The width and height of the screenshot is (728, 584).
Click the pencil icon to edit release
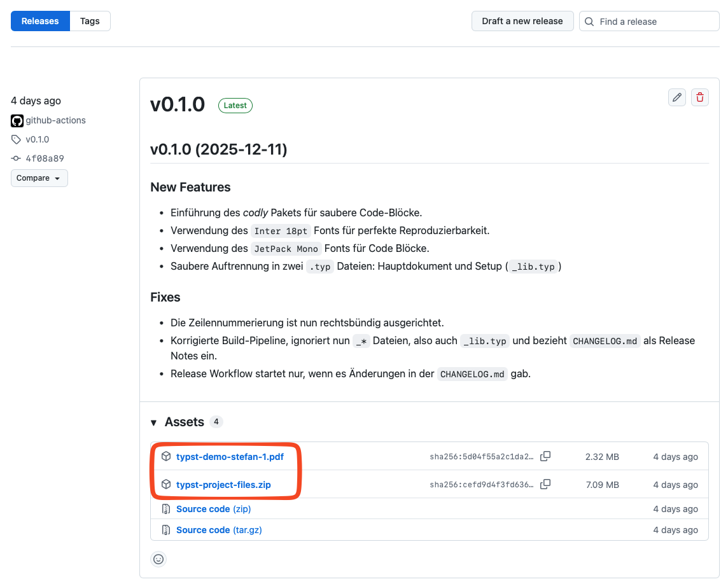(x=676, y=97)
